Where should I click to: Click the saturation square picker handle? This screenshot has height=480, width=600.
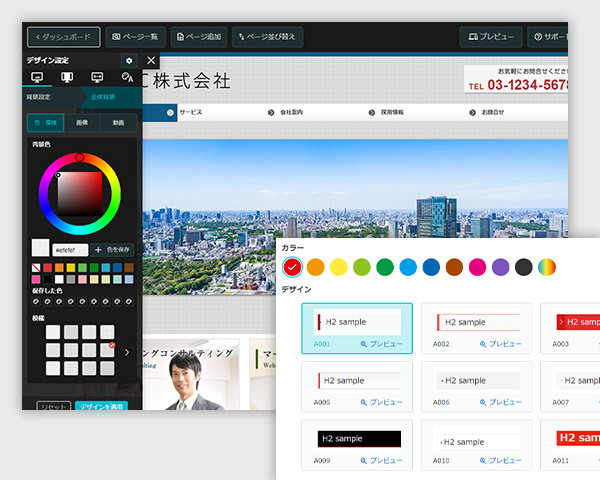click(58, 175)
